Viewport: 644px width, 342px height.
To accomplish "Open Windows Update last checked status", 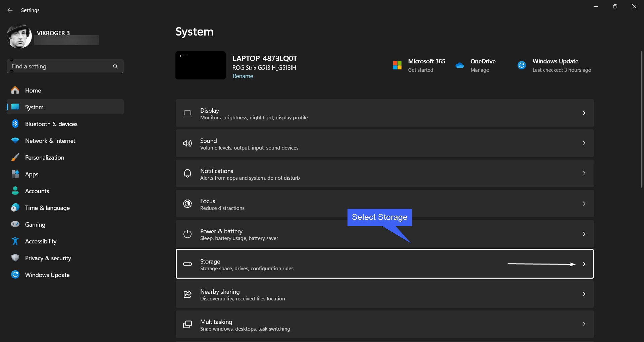I will [562, 70].
